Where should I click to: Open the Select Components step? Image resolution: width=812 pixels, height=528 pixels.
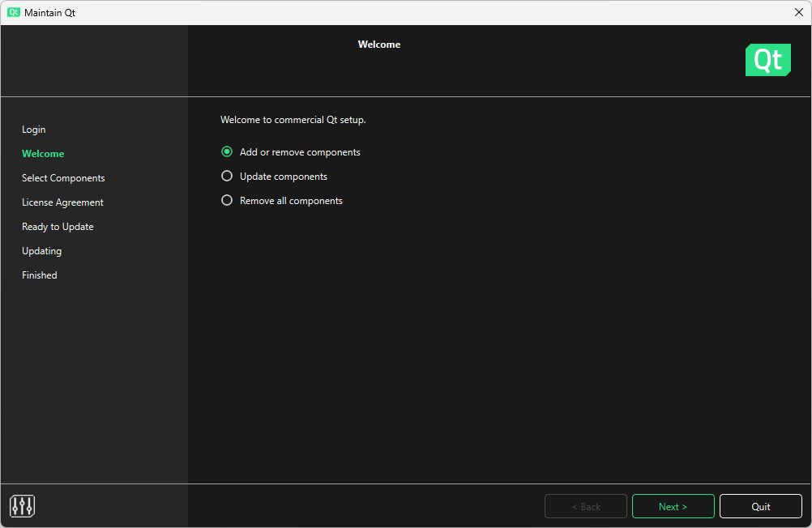point(63,177)
